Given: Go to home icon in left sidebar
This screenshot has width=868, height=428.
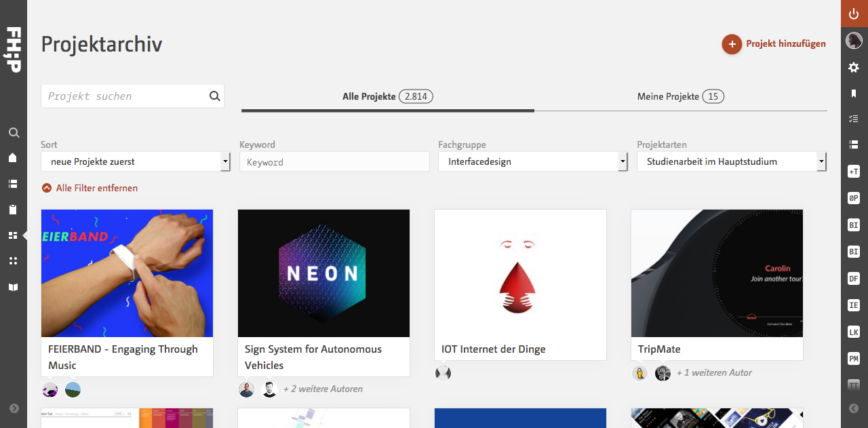Looking at the screenshot, I should (13, 157).
